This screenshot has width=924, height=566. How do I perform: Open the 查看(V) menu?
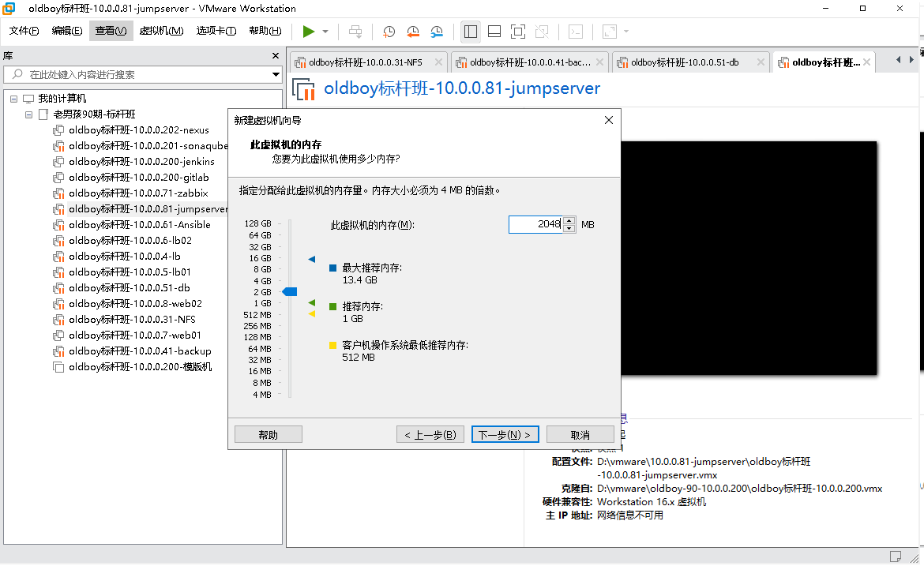click(111, 31)
